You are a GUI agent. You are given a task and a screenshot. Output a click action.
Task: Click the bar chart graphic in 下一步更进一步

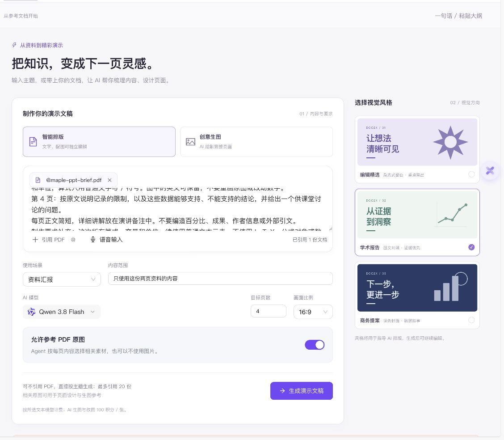451,287
